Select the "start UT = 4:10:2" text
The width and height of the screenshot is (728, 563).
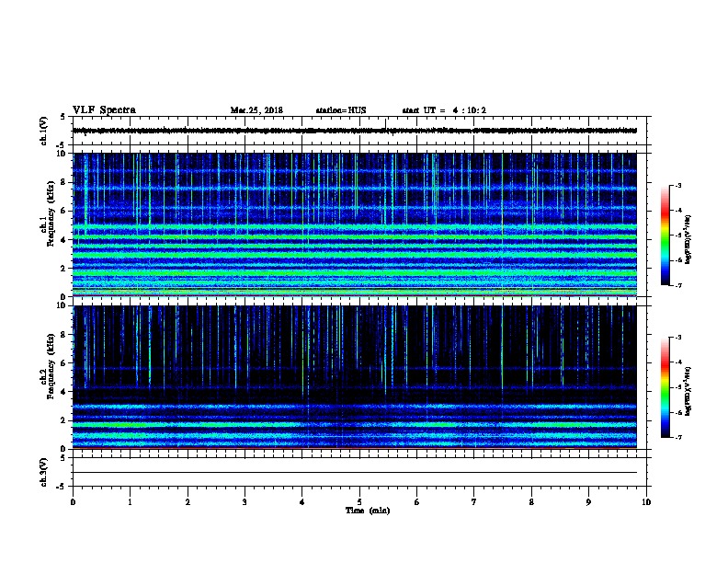(444, 110)
